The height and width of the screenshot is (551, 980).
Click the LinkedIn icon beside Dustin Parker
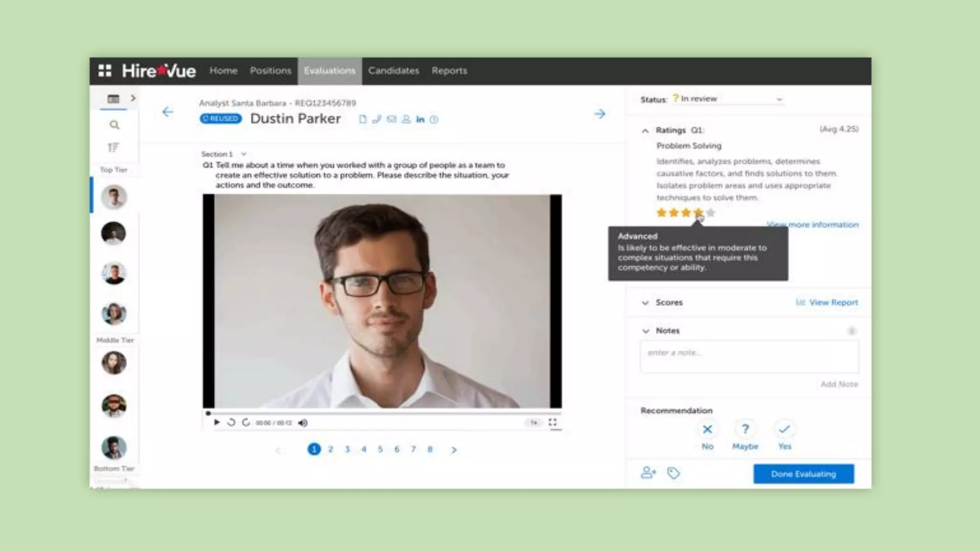(x=420, y=120)
